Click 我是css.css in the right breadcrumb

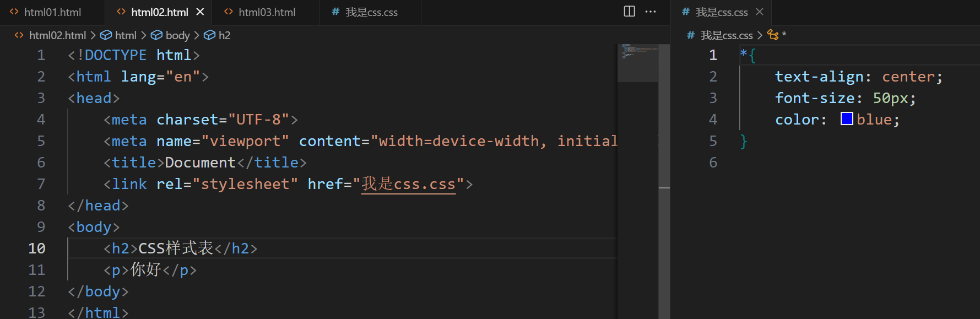[x=727, y=35]
